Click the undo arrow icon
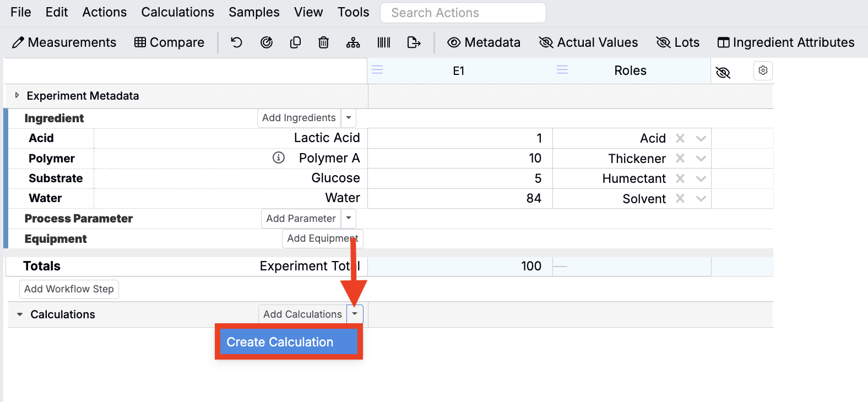This screenshot has height=402, width=868. pyautogui.click(x=236, y=42)
